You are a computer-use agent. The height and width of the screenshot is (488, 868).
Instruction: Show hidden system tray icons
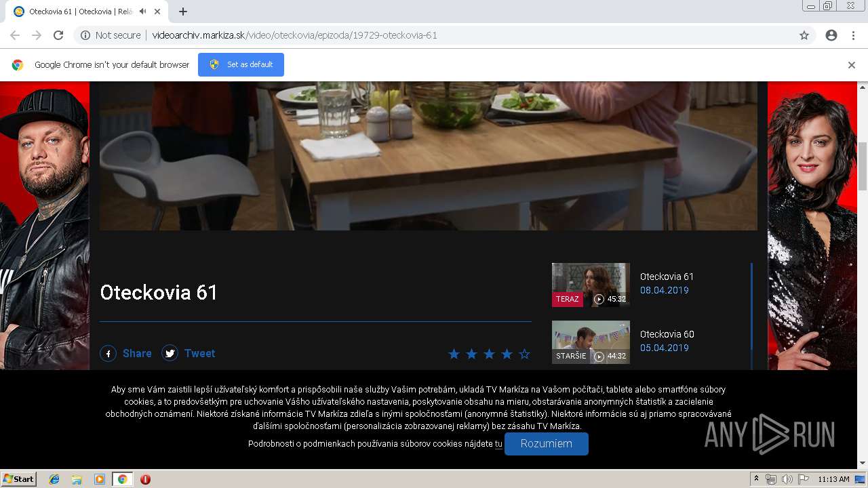[756, 479]
